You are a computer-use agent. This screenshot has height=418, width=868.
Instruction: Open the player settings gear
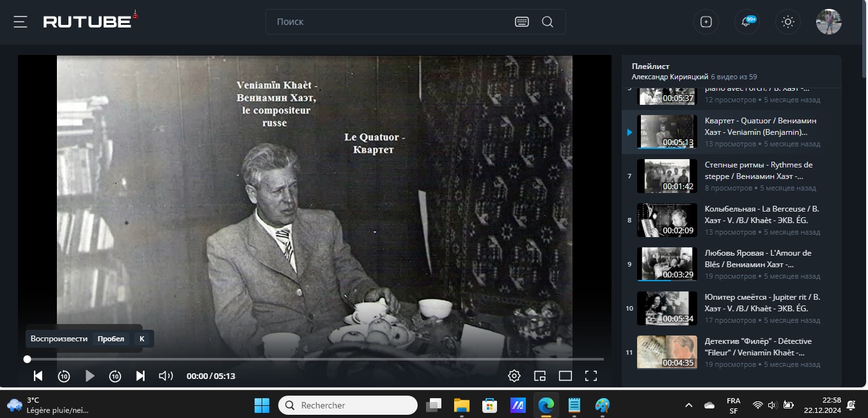[x=514, y=376]
